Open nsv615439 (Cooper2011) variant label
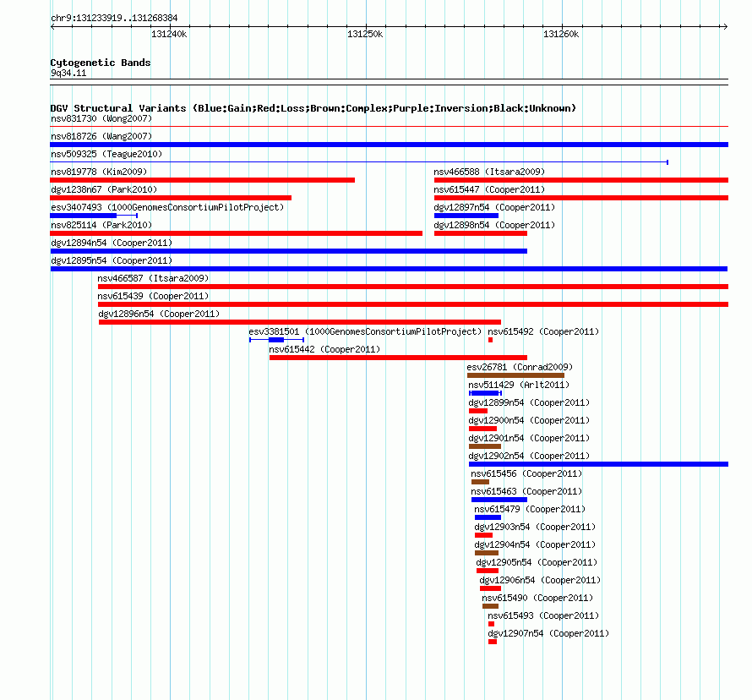752x700 pixels. (153, 296)
